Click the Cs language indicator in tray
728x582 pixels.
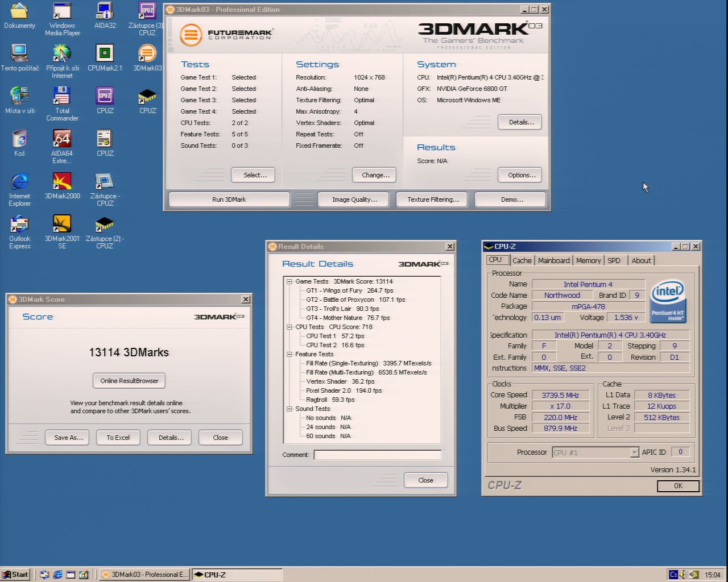pyautogui.click(x=673, y=575)
